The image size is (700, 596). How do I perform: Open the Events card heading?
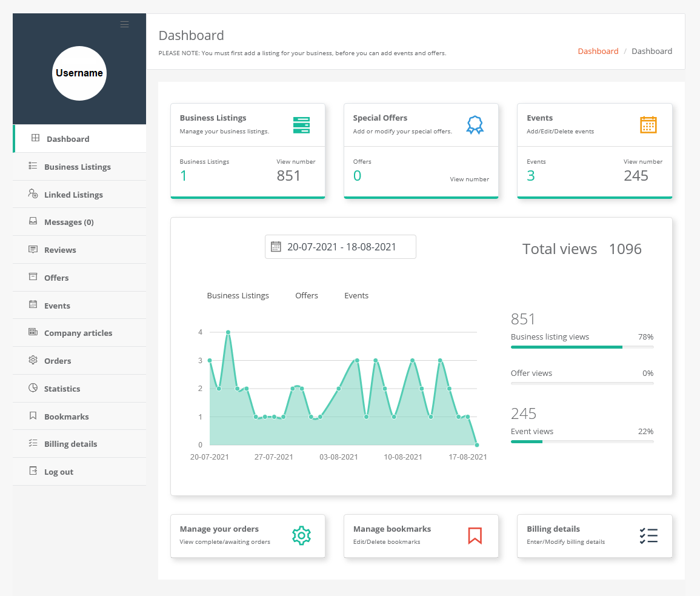pos(540,118)
